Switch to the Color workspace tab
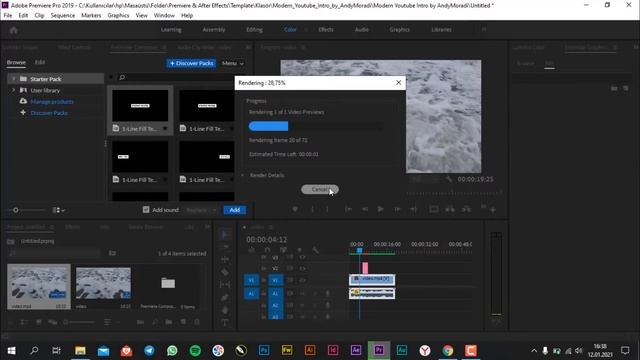Viewport: 640px width, 360px height. pyautogui.click(x=290, y=29)
